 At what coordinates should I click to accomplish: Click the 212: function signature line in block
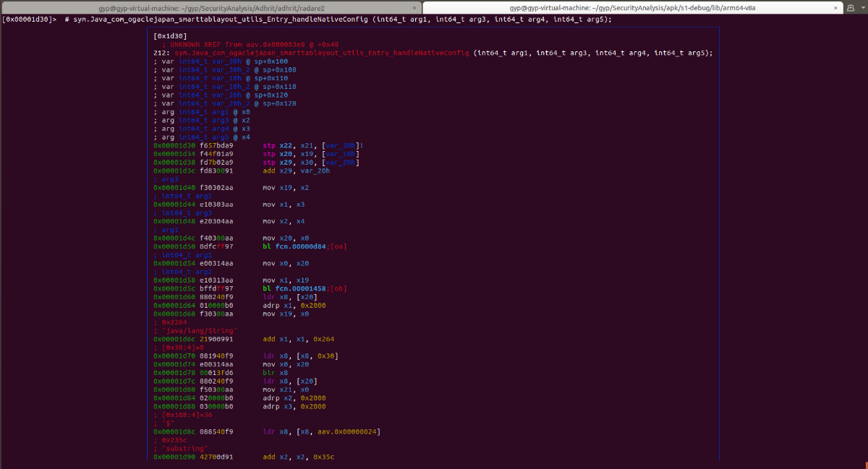click(433, 53)
